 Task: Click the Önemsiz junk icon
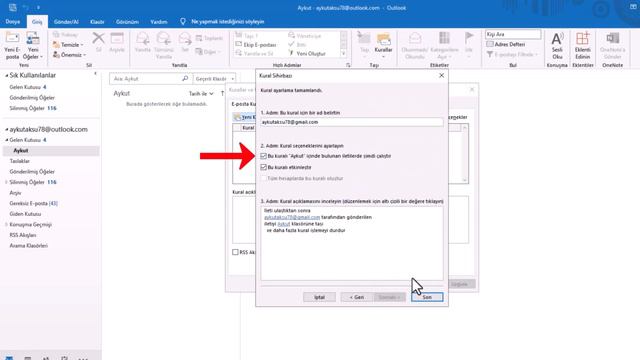(x=56, y=55)
